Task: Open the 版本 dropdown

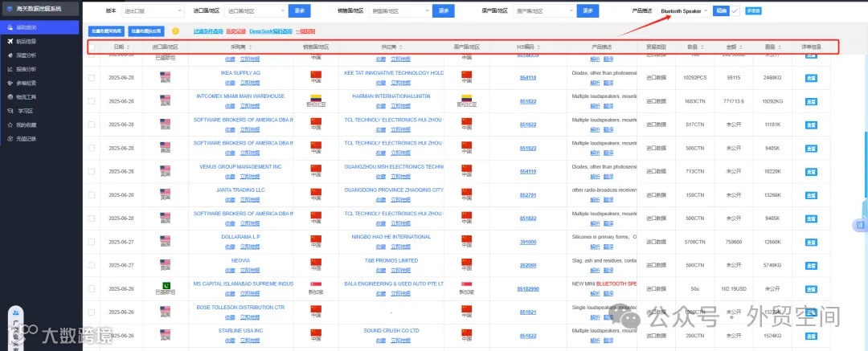Action: click(x=153, y=10)
